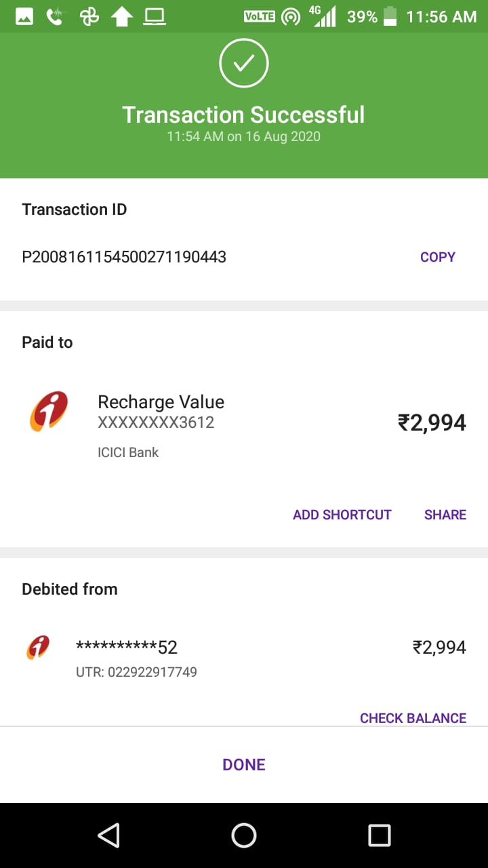
Task: Tap the battery indicator icon
Action: pos(390,17)
